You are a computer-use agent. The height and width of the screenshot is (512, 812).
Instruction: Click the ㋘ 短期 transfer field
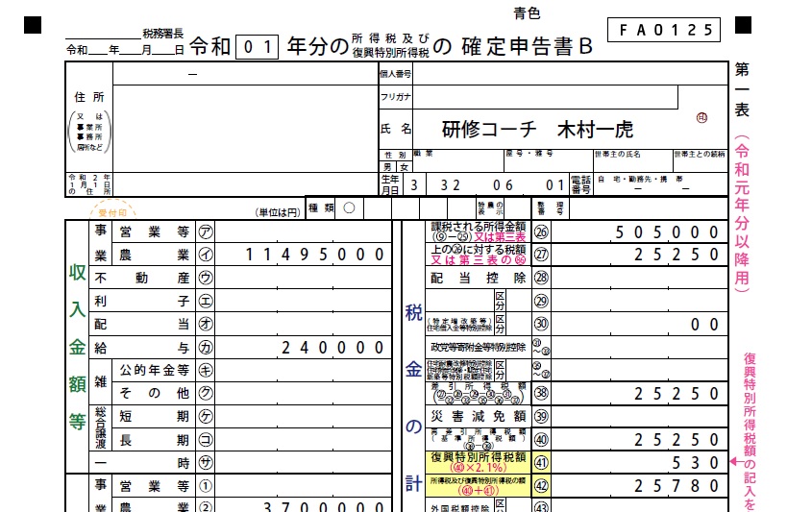pos(303,416)
